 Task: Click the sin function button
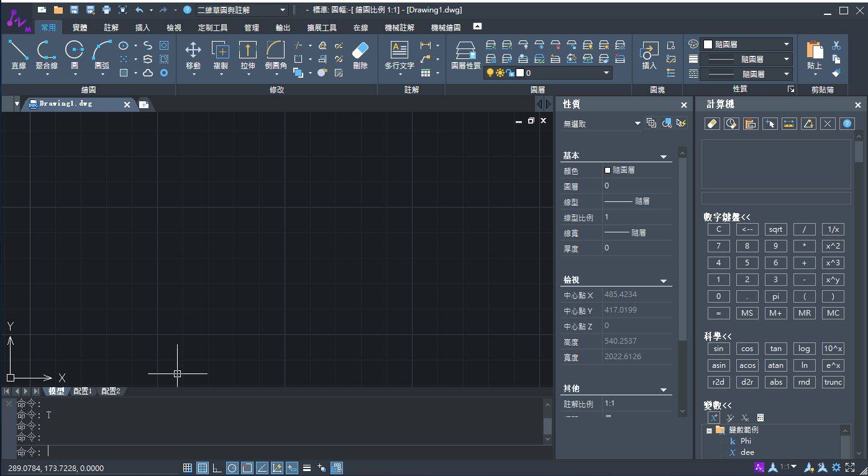(x=718, y=349)
